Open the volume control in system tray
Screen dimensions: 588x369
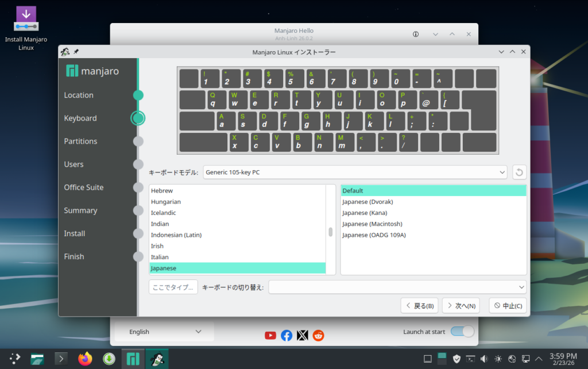click(x=483, y=359)
